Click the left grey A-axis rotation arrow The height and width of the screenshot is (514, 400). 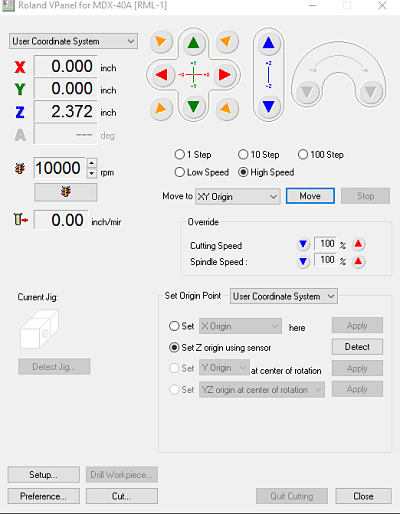pos(307,92)
